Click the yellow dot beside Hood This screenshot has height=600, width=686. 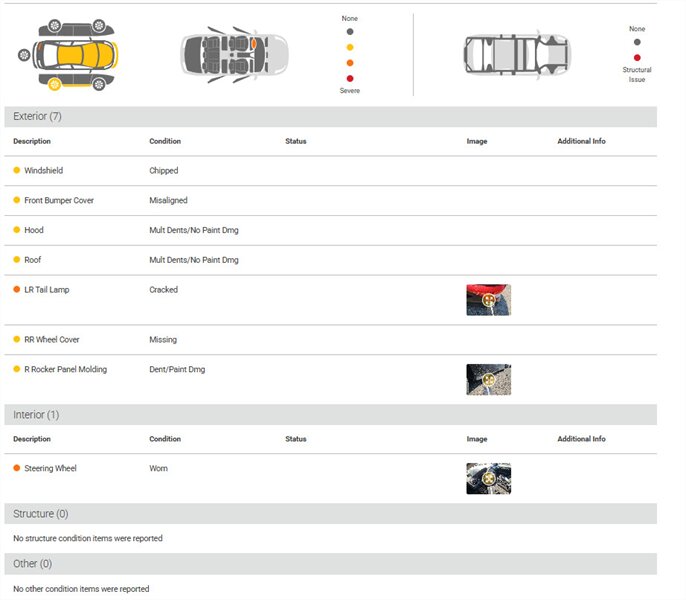pyautogui.click(x=17, y=230)
